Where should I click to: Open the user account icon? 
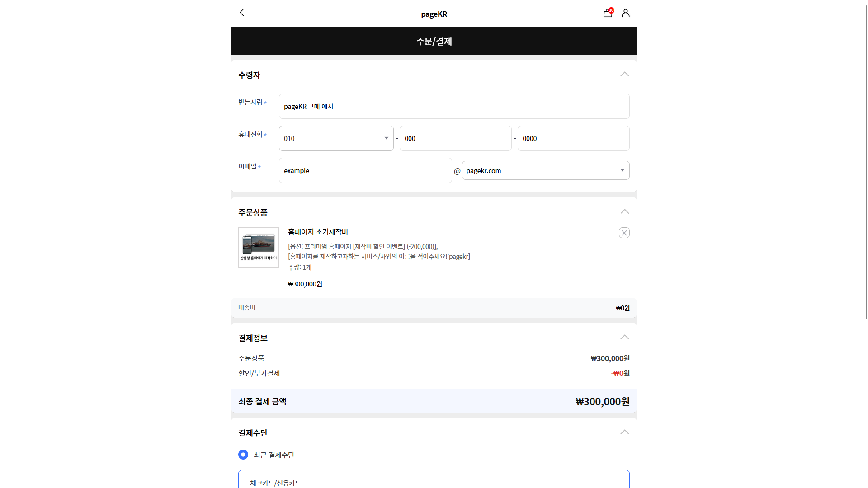point(626,13)
